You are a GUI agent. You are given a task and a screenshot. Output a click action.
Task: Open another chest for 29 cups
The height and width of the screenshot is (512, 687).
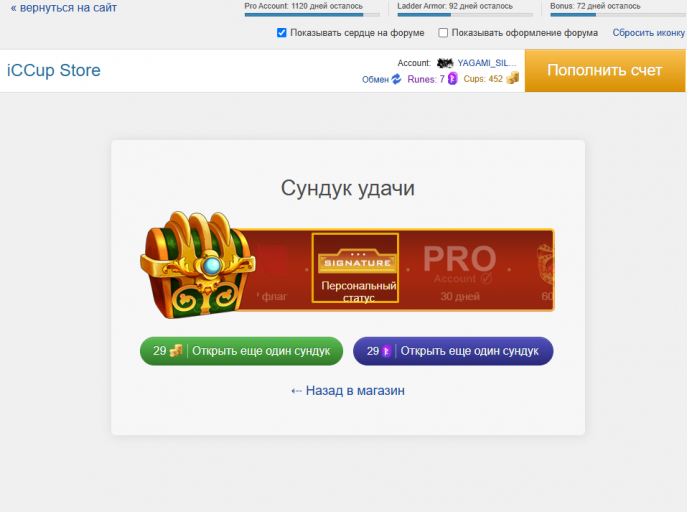click(241, 351)
